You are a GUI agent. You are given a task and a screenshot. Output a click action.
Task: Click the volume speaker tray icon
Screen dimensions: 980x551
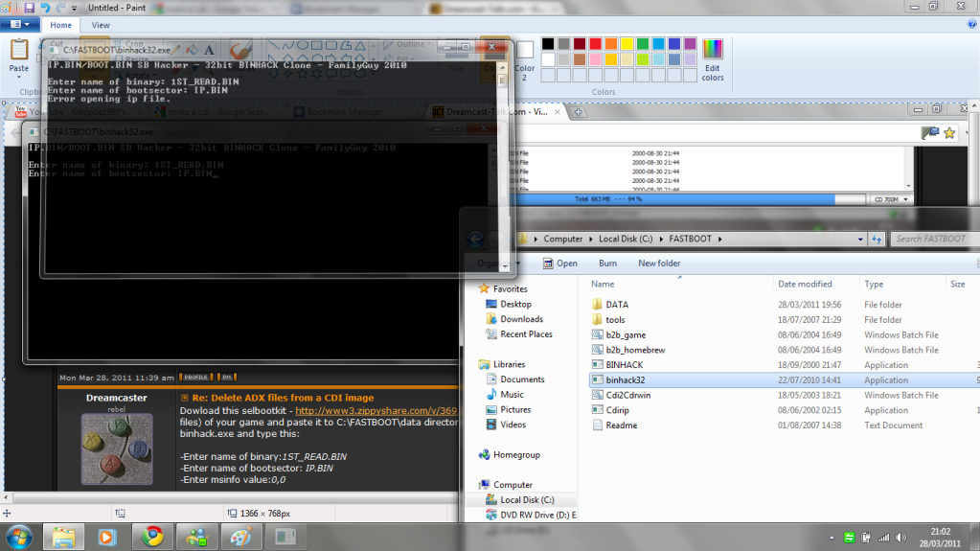coord(900,538)
